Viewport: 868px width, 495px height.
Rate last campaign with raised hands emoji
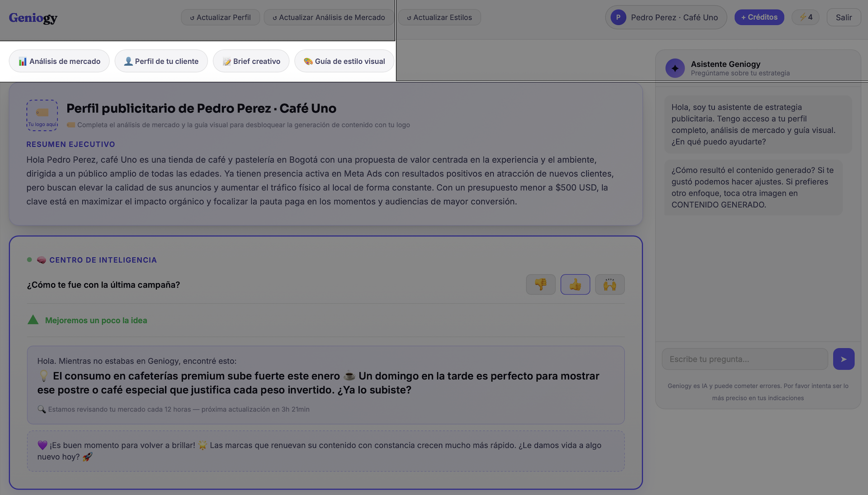coord(610,285)
